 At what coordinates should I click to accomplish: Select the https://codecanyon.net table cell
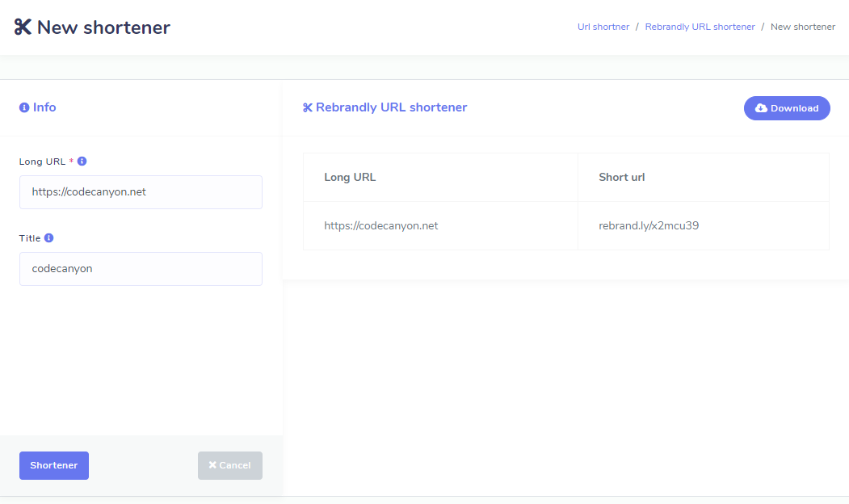(381, 226)
